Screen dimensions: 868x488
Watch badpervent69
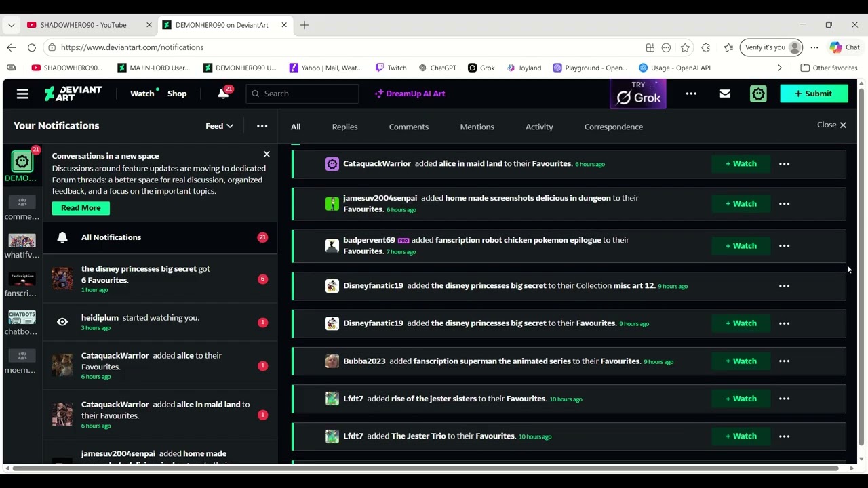(741, 246)
